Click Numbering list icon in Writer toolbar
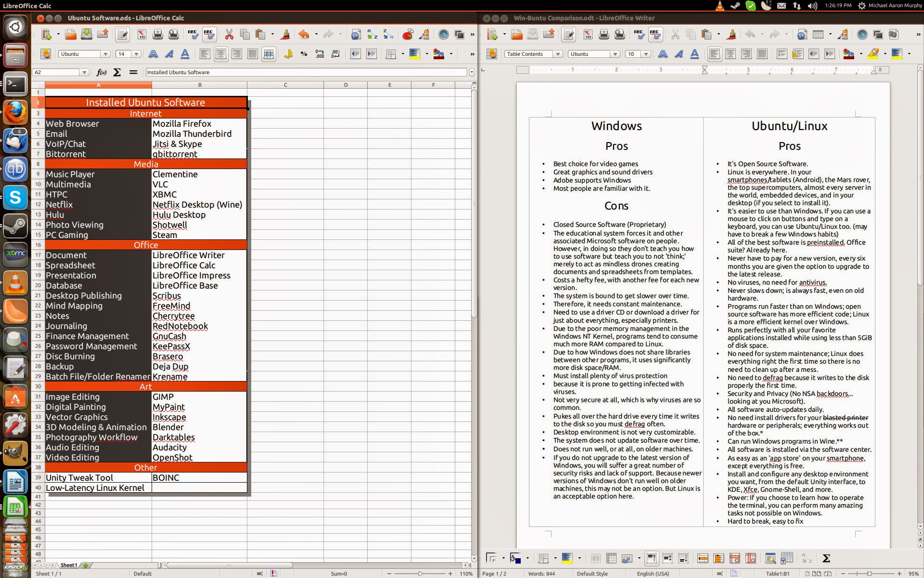The height and width of the screenshot is (578, 924). [x=782, y=54]
